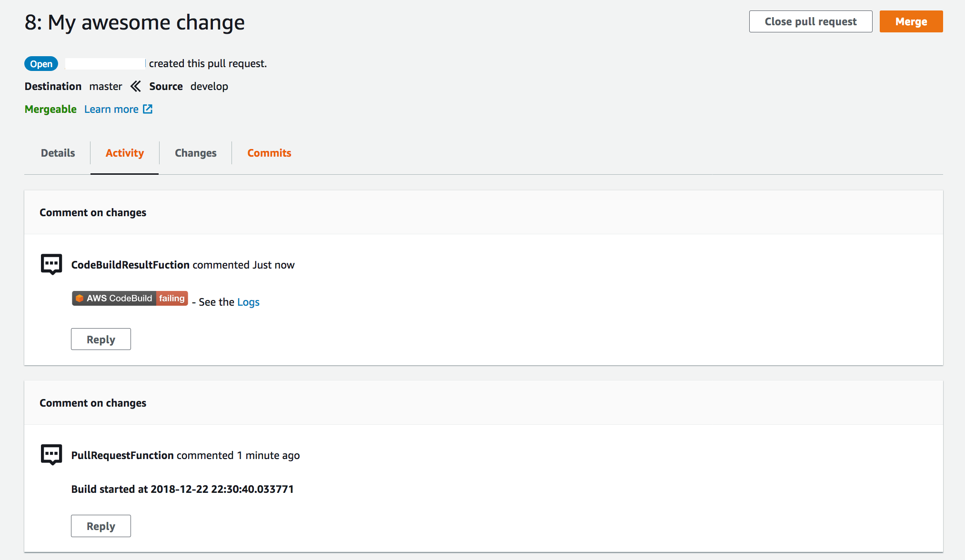
Task: Select the Activity tab
Action: click(x=124, y=153)
